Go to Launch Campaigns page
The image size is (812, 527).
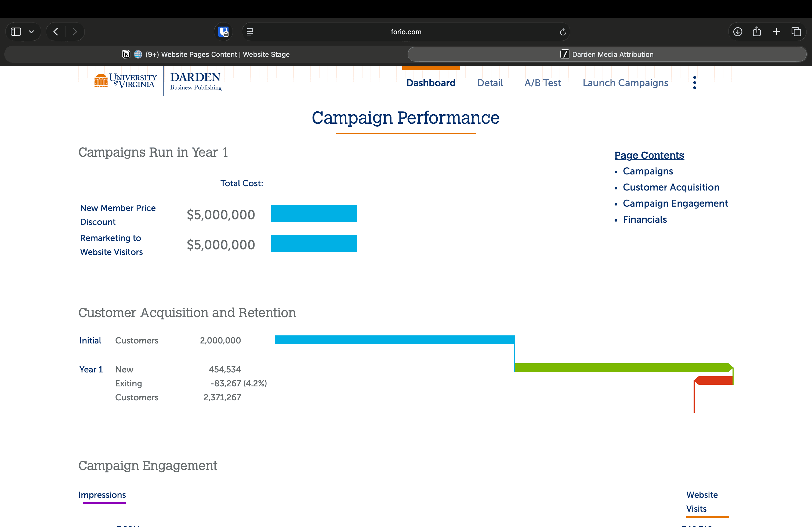click(625, 83)
